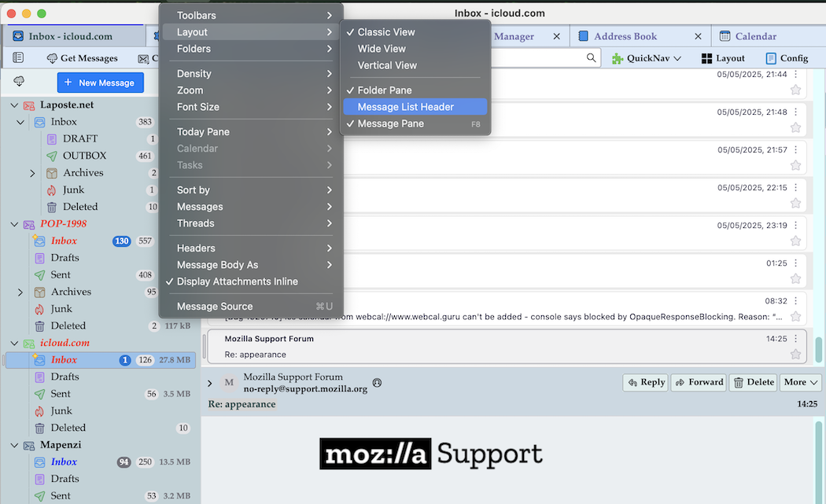
Task: Switch to the Address Book tab
Action: point(625,36)
